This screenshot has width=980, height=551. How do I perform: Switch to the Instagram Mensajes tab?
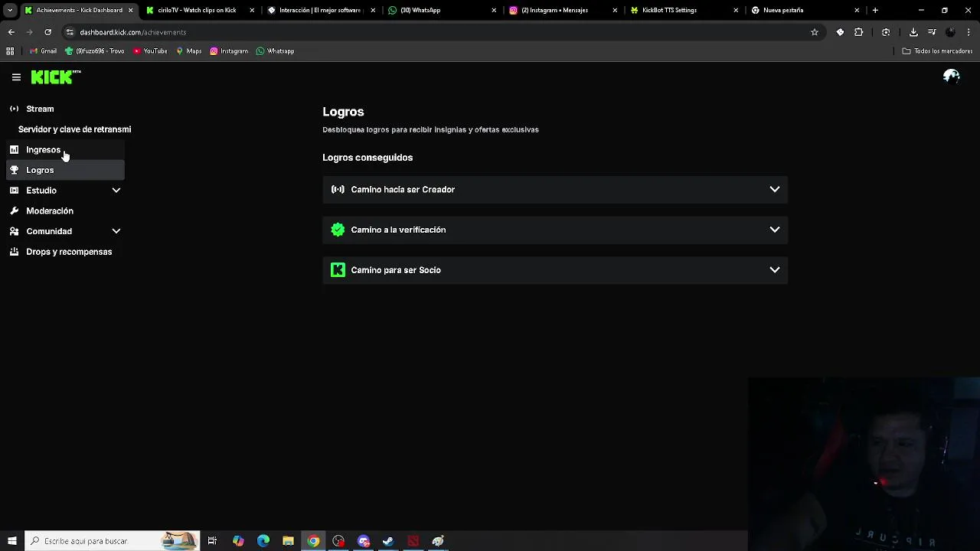561,10
